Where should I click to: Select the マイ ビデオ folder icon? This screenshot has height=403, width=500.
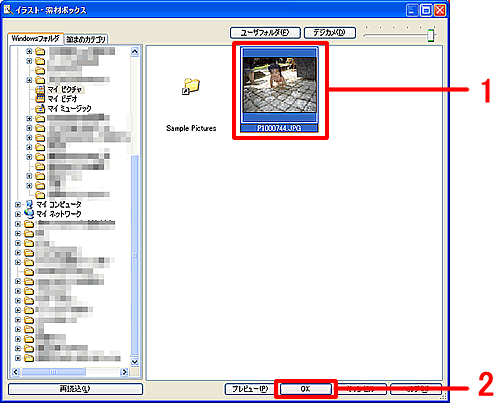click(40, 99)
